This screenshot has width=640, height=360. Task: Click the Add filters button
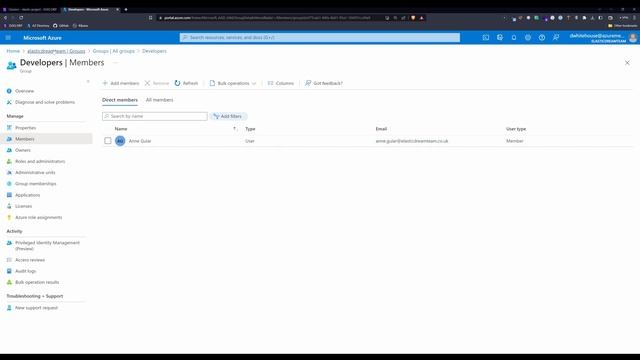pos(228,116)
